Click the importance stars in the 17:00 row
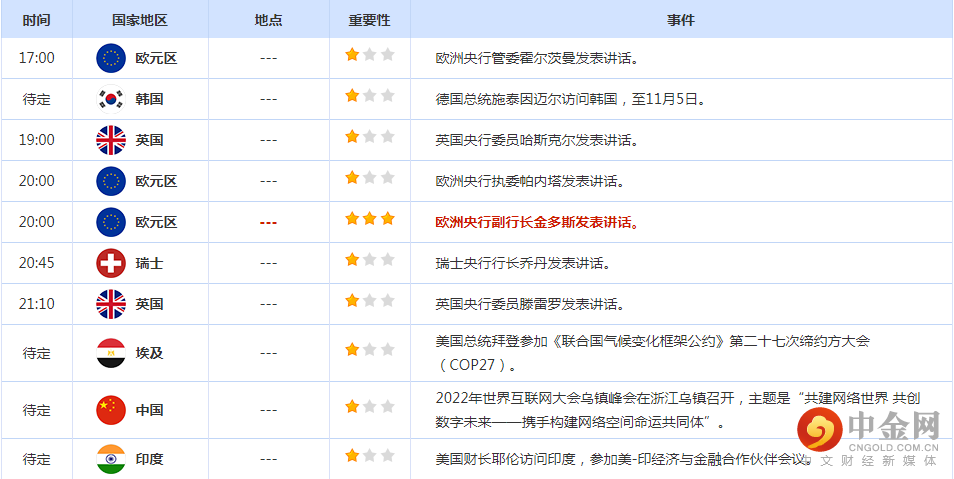954x479 pixels. point(370,55)
